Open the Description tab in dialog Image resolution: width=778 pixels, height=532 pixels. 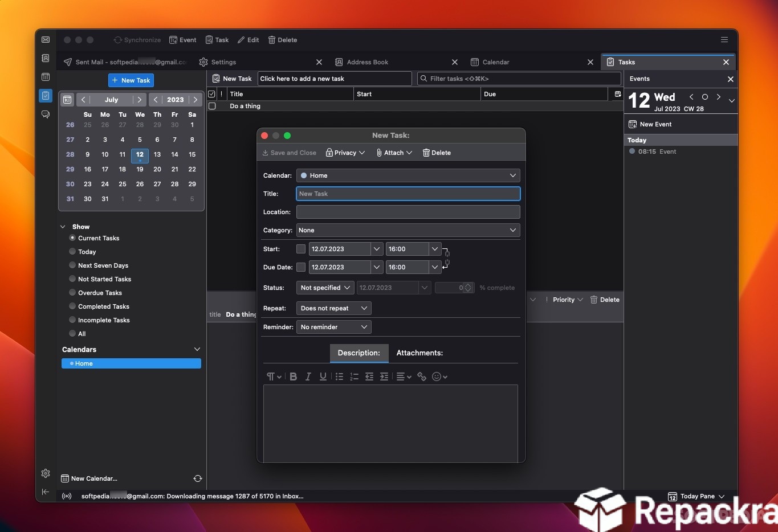pyautogui.click(x=359, y=353)
